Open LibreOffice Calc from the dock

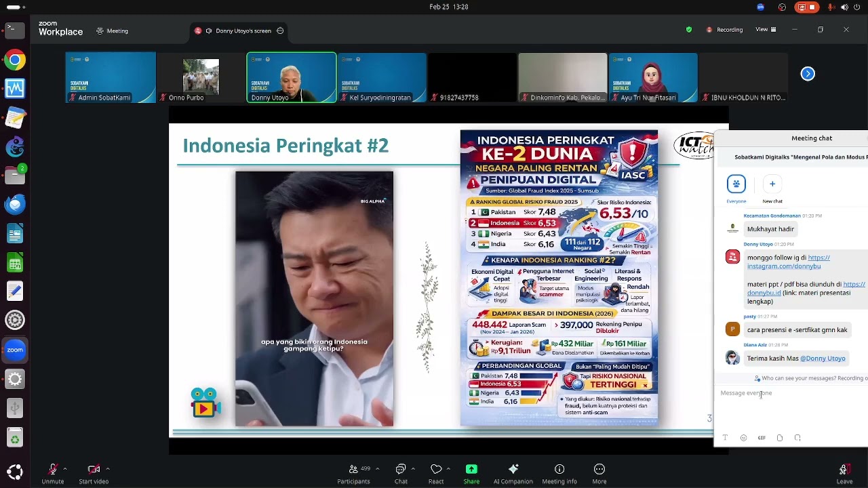(x=15, y=262)
